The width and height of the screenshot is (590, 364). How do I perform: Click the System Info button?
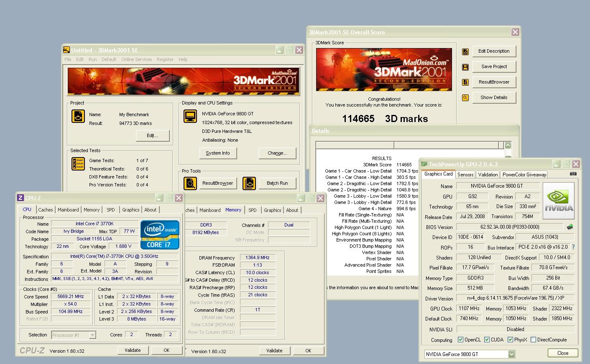pyautogui.click(x=218, y=153)
